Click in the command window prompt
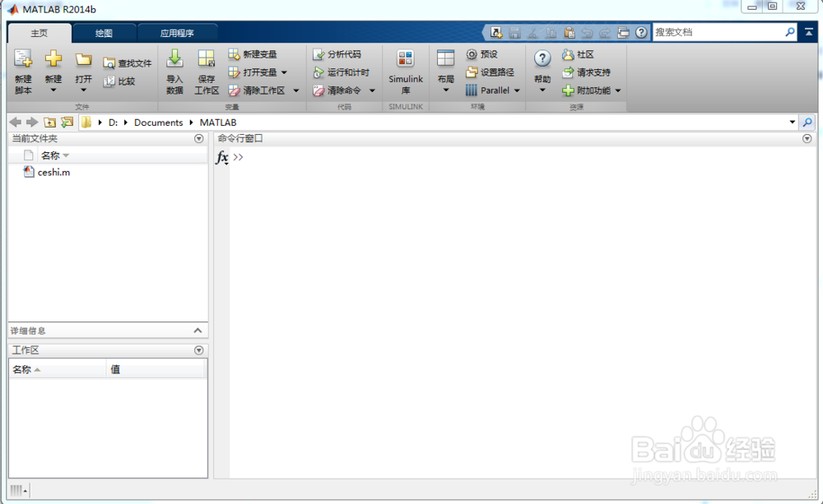Image resolution: width=823 pixels, height=504 pixels. (239, 157)
